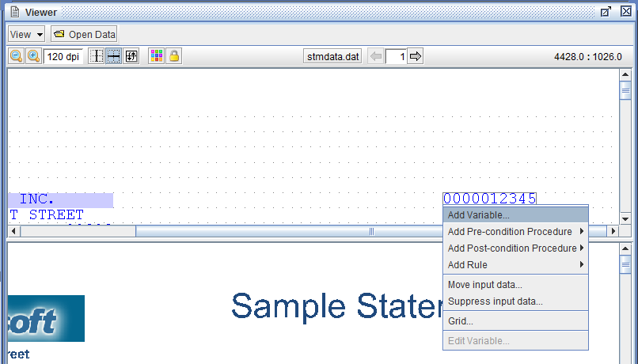Click the lower pane vertical scroll thumb
The image size is (638, 364).
[x=625, y=265]
